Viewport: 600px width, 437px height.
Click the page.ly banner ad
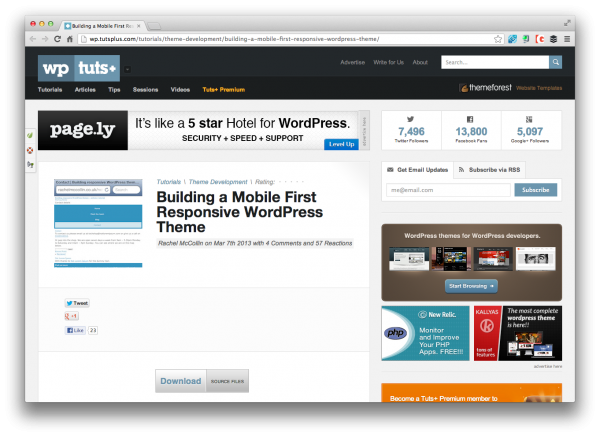coord(198,130)
